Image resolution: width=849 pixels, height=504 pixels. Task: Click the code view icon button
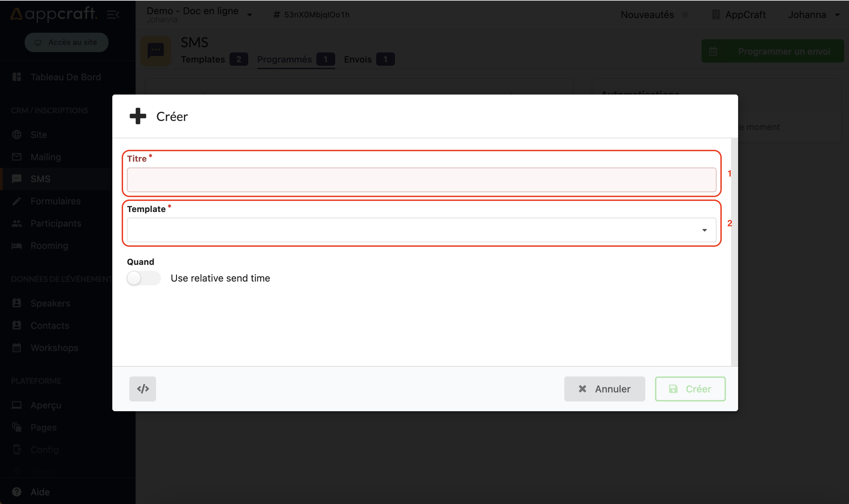pyautogui.click(x=143, y=389)
